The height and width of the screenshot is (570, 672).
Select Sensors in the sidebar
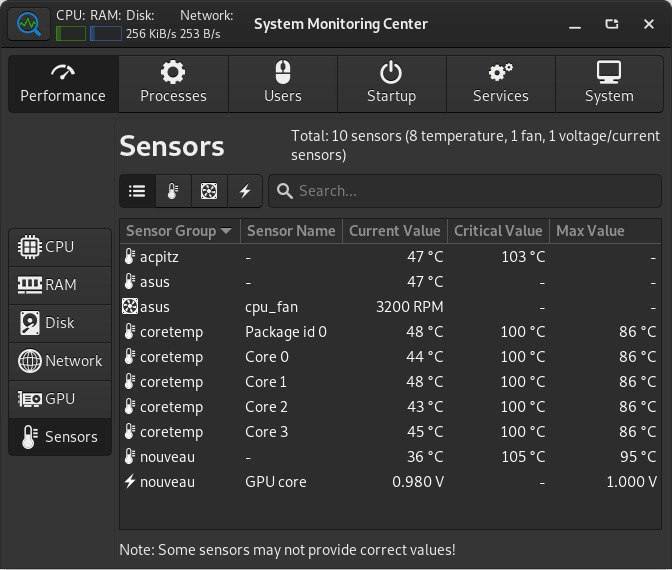click(x=60, y=437)
